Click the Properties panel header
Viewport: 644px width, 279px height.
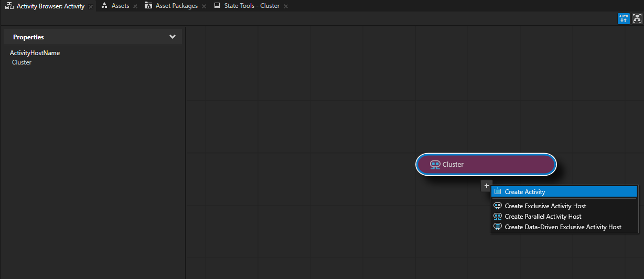(93, 37)
